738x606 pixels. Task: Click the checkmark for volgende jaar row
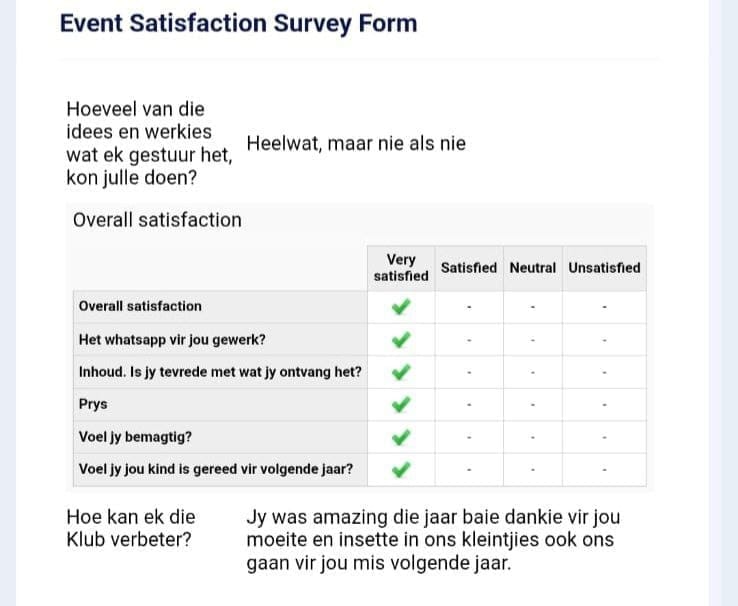click(x=401, y=469)
